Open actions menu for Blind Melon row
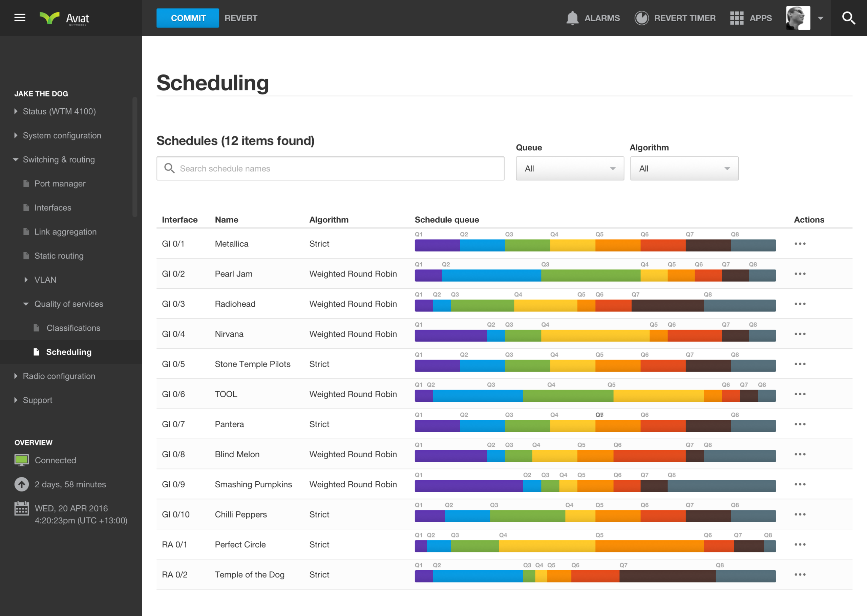 click(800, 454)
